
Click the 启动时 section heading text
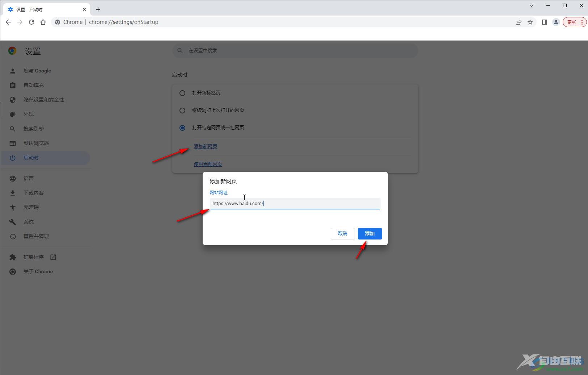(180, 75)
